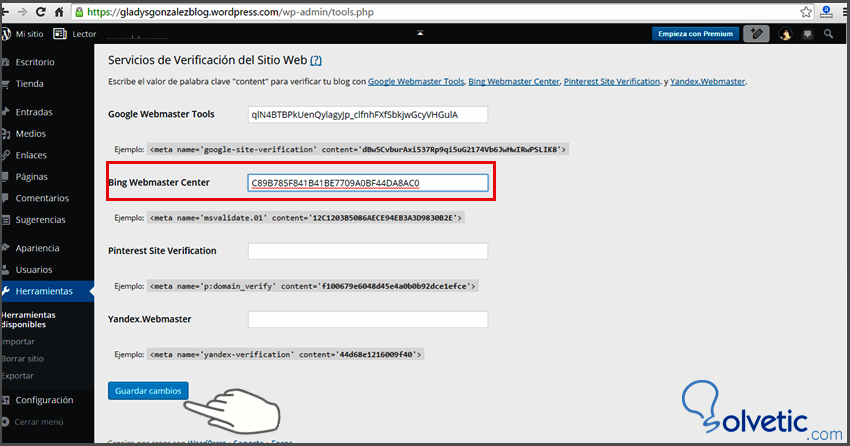The image size is (850, 446).
Task: Open the Exportar submenu item
Action: (18, 376)
